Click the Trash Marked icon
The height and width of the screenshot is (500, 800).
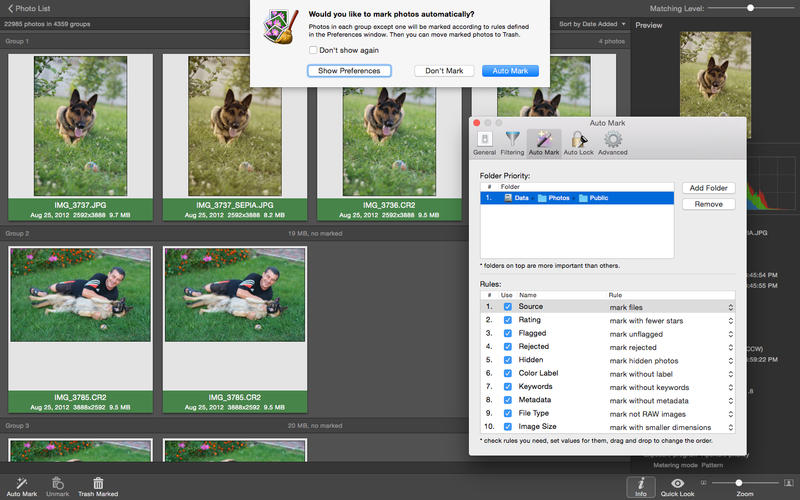tap(98, 481)
